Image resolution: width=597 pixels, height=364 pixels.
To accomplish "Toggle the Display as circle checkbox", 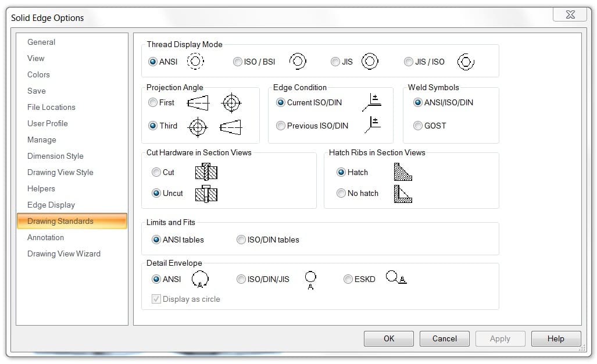I will [x=156, y=299].
